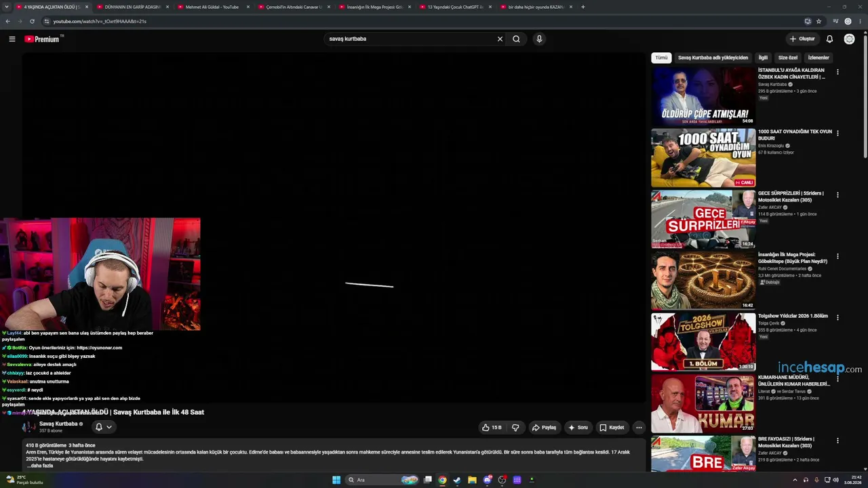868x488 pixels.
Task: Open Göbeklitepe candle circle thumbnail
Action: pyautogui.click(x=703, y=281)
